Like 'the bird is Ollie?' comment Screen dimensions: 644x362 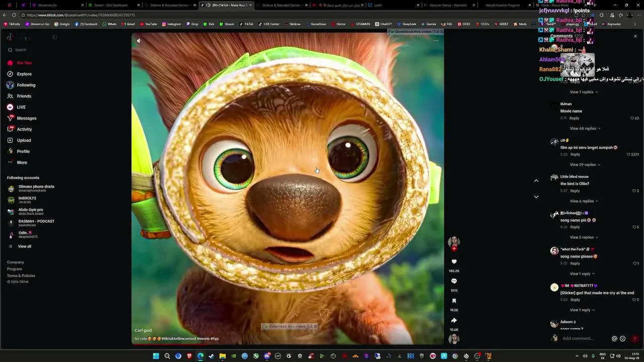click(x=634, y=191)
